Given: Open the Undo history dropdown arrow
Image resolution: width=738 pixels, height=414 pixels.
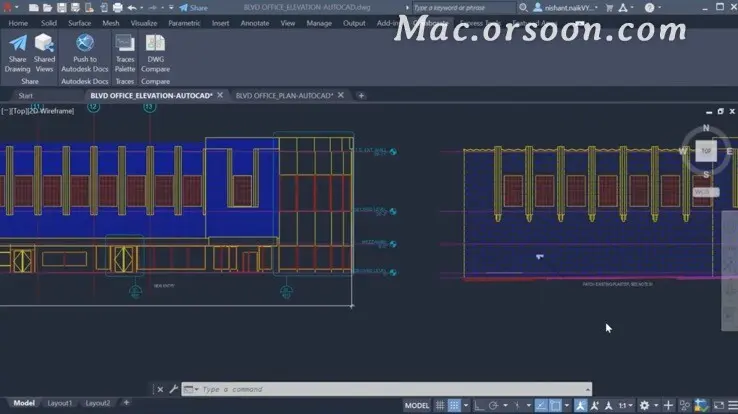Looking at the screenshot, I should click(142, 8).
